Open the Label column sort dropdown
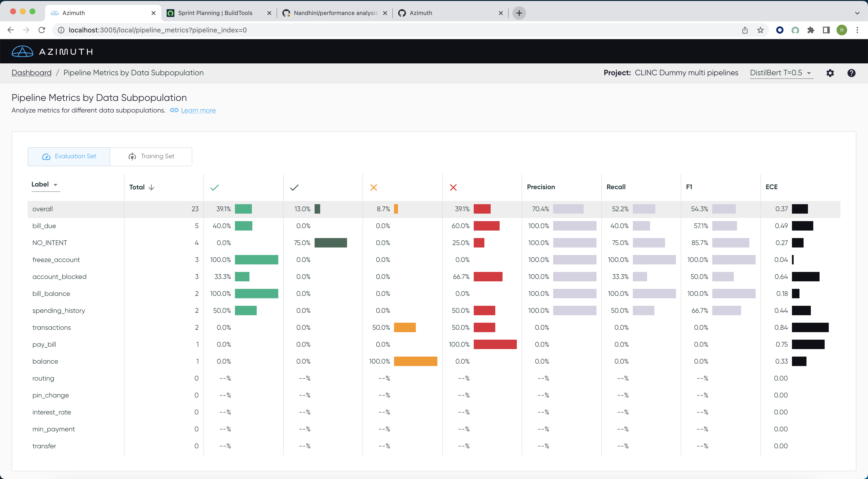Image resolution: width=868 pixels, height=479 pixels. pyautogui.click(x=56, y=185)
